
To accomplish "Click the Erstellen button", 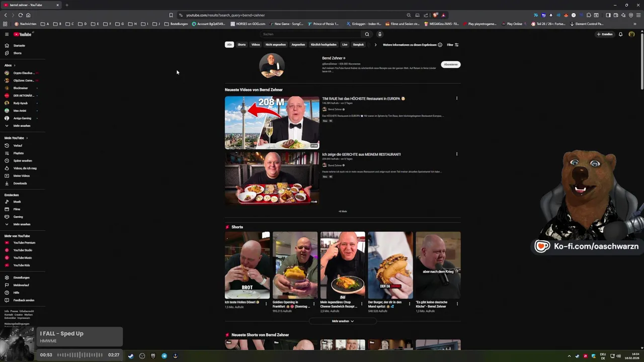I will (604, 34).
